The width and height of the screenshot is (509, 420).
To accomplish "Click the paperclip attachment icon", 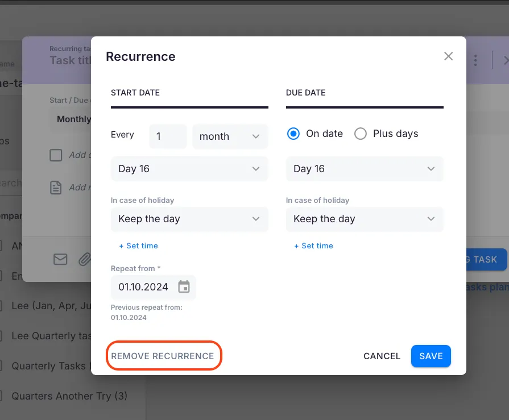I will [x=84, y=260].
